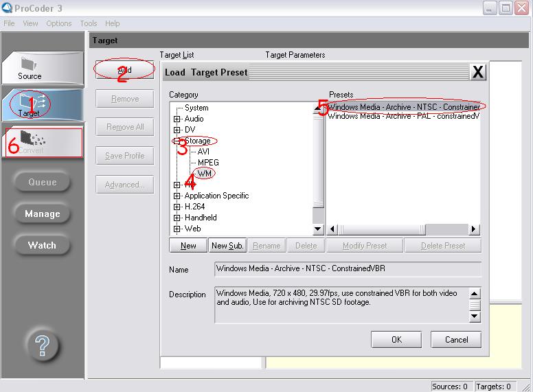Select the AVI subcategory

coord(203,152)
